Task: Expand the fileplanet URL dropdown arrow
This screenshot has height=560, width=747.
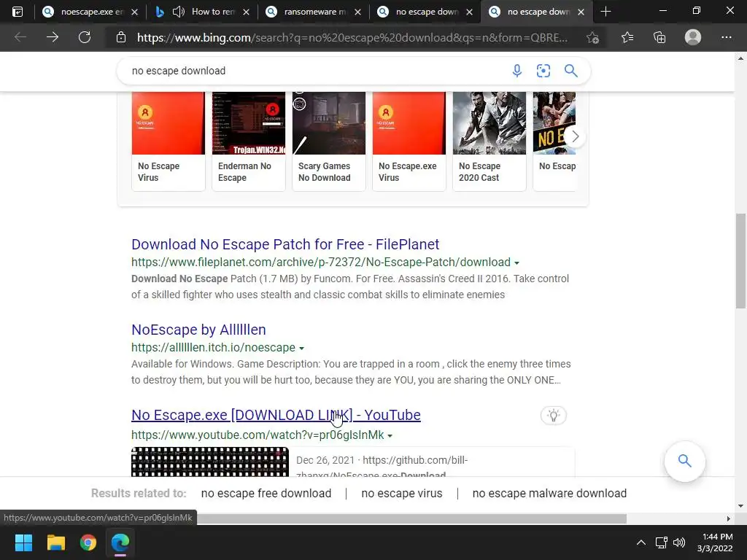Action: pyautogui.click(x=516, y=262)
